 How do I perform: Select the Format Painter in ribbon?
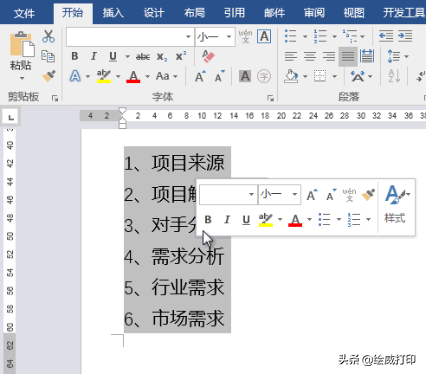(49, 76)
